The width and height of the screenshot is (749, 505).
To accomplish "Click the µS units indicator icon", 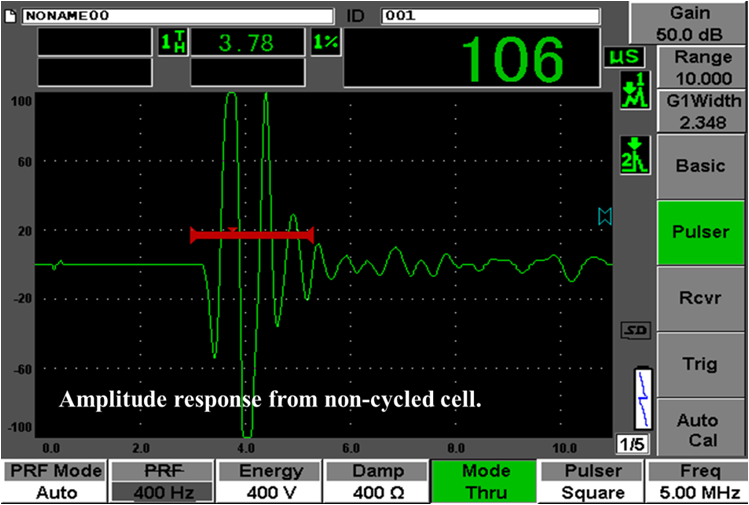I will [x=619, y=57].
